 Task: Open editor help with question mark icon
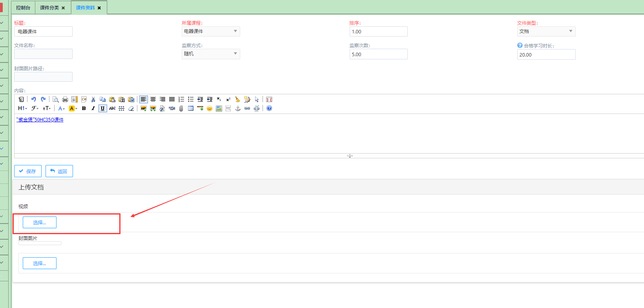pyautogui.click(x=269, y=108)
